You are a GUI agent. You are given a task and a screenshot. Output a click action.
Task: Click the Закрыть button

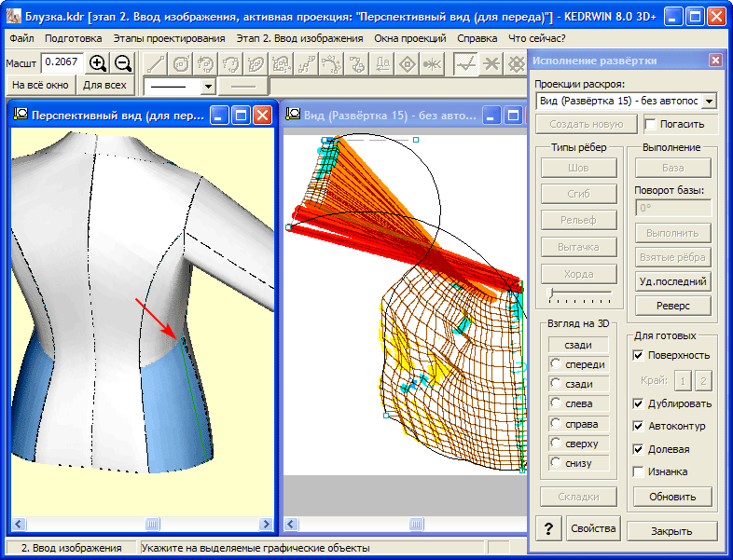pyautogui.click(x=671, y=531)
